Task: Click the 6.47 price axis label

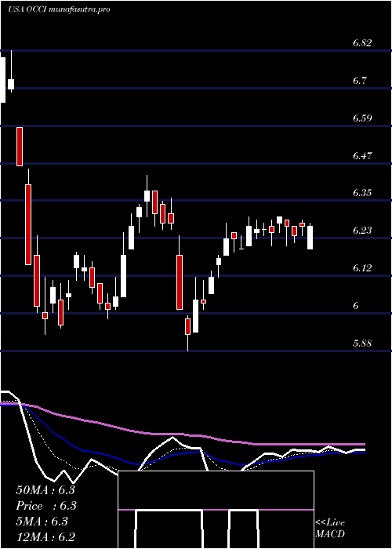Action: [x=362, y=156]
